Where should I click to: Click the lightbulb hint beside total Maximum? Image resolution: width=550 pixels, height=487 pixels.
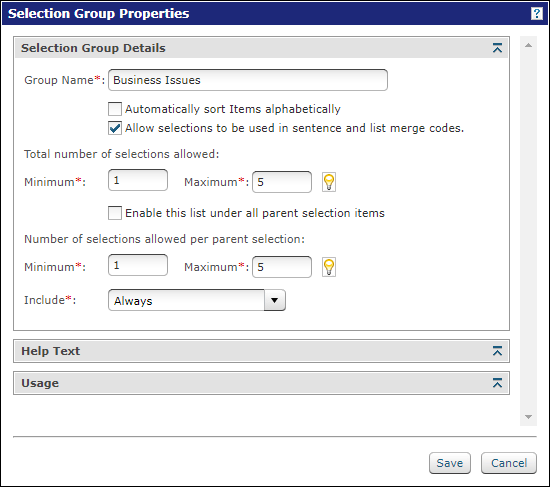[x=329, y=182]
